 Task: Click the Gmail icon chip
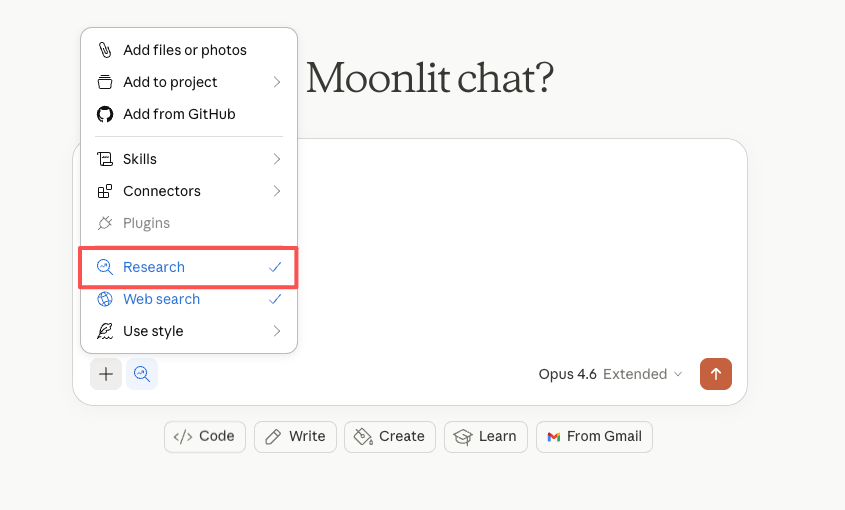point(553,436)
